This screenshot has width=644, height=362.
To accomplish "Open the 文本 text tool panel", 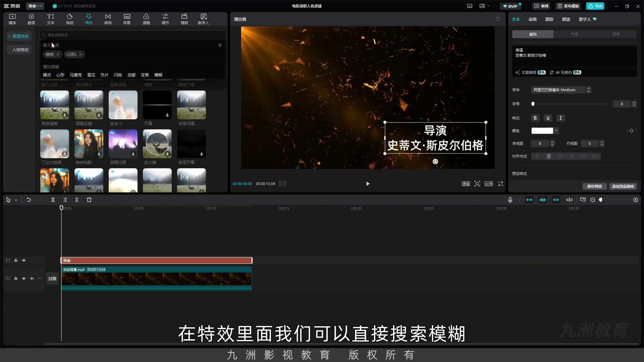I will (x=50, y=19).
